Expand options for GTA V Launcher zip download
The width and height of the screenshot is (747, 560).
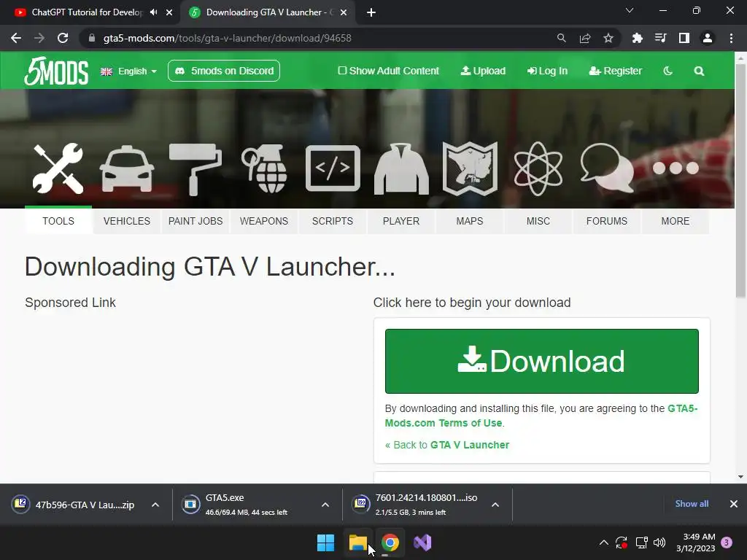click(155, 505)
